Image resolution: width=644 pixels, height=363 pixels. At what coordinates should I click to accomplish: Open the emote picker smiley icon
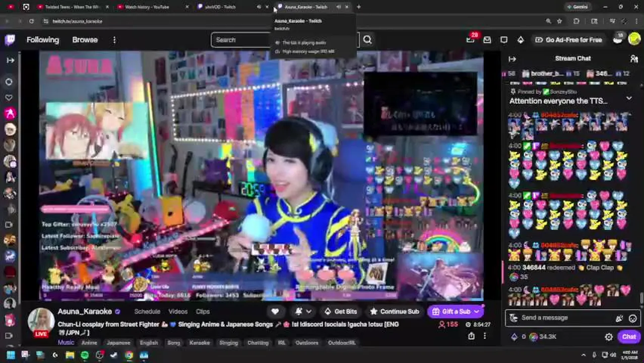[x=632, y=318]
